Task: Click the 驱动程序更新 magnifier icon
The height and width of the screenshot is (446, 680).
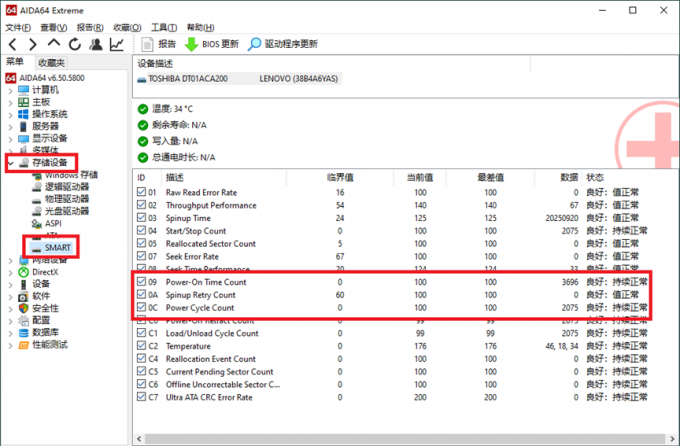Action: [x=254, y=44]
